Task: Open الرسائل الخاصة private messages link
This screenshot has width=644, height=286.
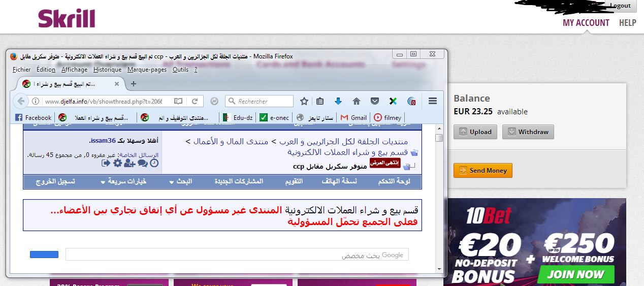Action: pos(139,155)
